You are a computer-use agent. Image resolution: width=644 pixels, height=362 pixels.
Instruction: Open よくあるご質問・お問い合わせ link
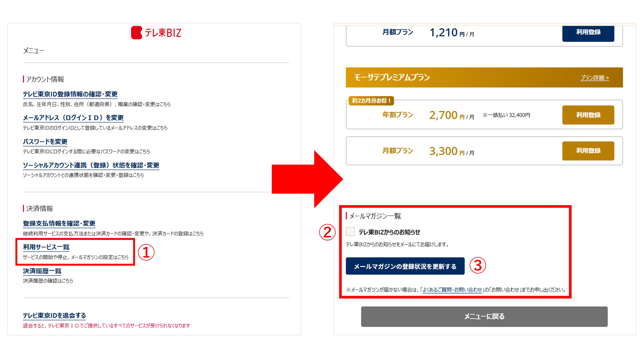[x=452, y=290]
